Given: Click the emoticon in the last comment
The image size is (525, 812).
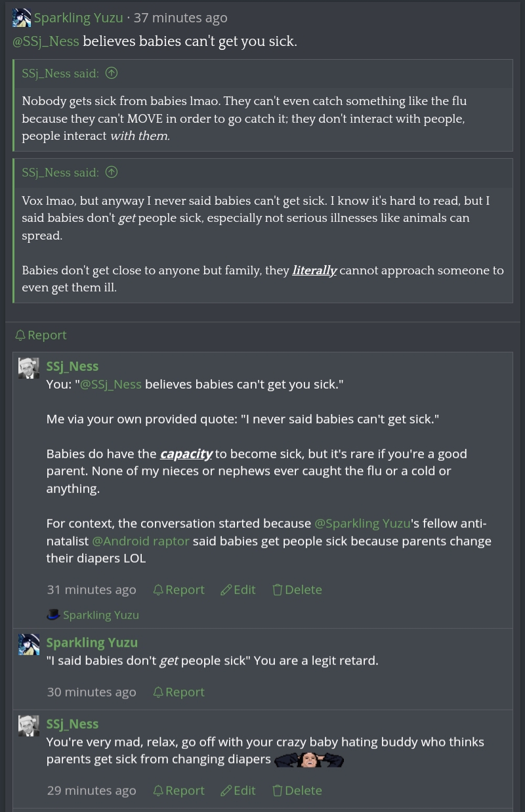Looking at the screenshot, I should coord(308,760).
